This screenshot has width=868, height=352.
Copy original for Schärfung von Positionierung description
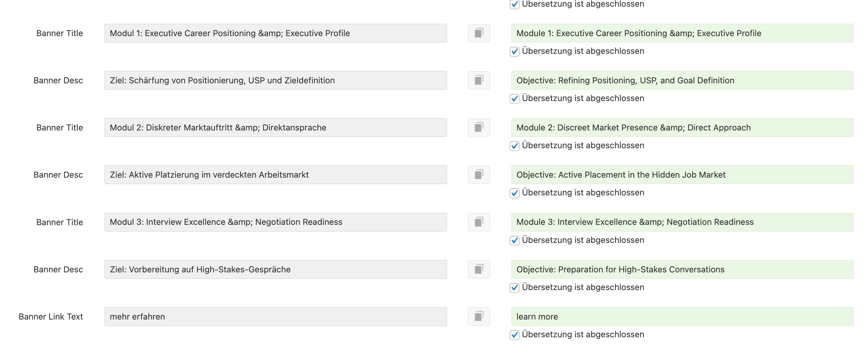479,80
